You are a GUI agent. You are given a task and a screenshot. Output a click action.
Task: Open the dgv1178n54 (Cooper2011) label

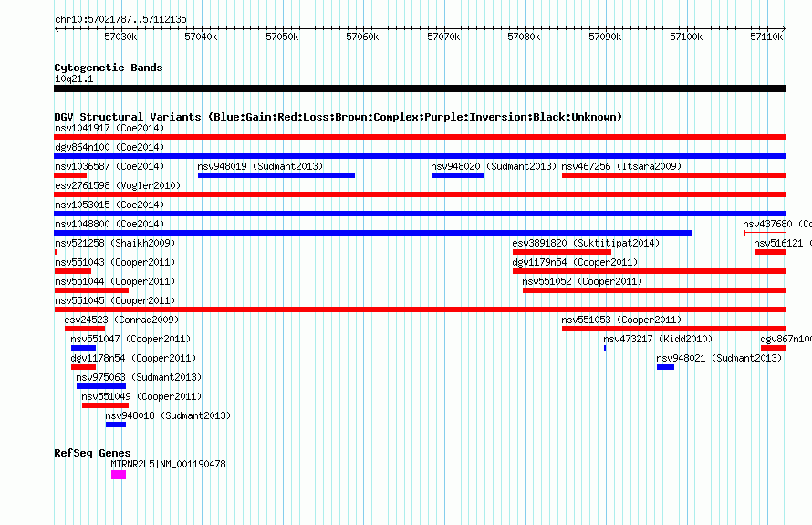pyautogui.click(x=133, y=358)
